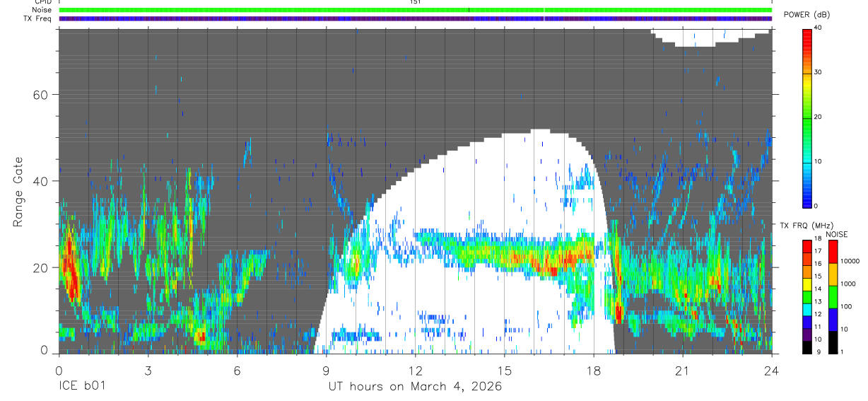Select the "15" UT hour tick label
The width and height of the screenshot is (868, 401).
click(x=505, y=371)
